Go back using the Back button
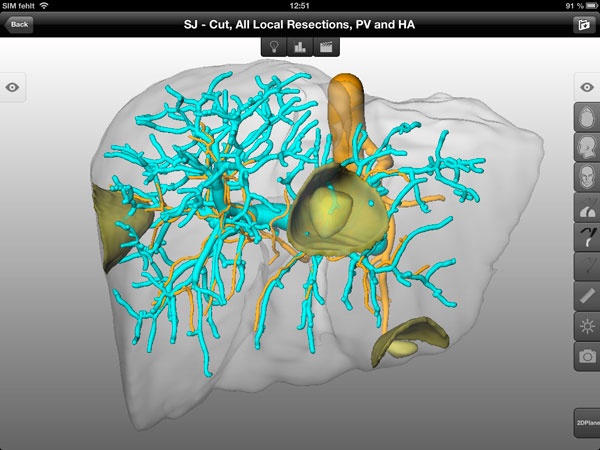600x450 pixels. tap(19, 24)
